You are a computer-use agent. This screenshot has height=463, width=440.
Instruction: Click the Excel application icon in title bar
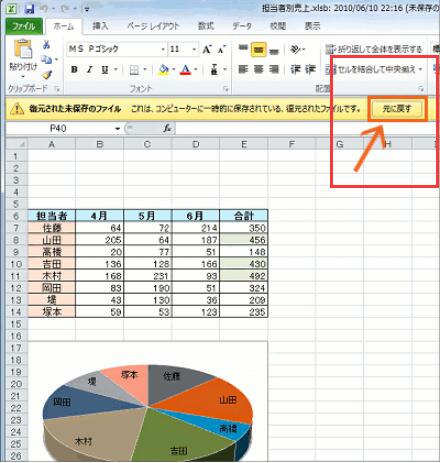(12, 8)
